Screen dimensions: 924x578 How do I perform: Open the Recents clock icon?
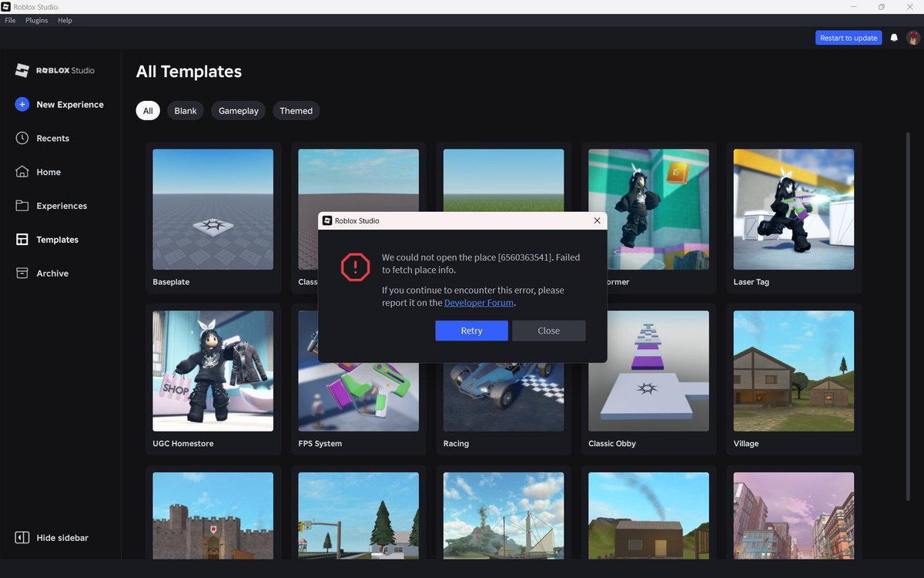coord(22,138)
